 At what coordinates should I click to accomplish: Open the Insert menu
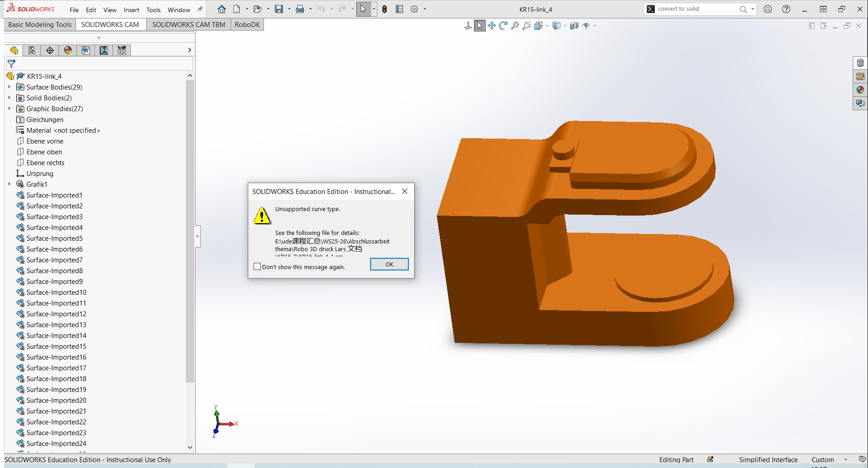(131, 10)
